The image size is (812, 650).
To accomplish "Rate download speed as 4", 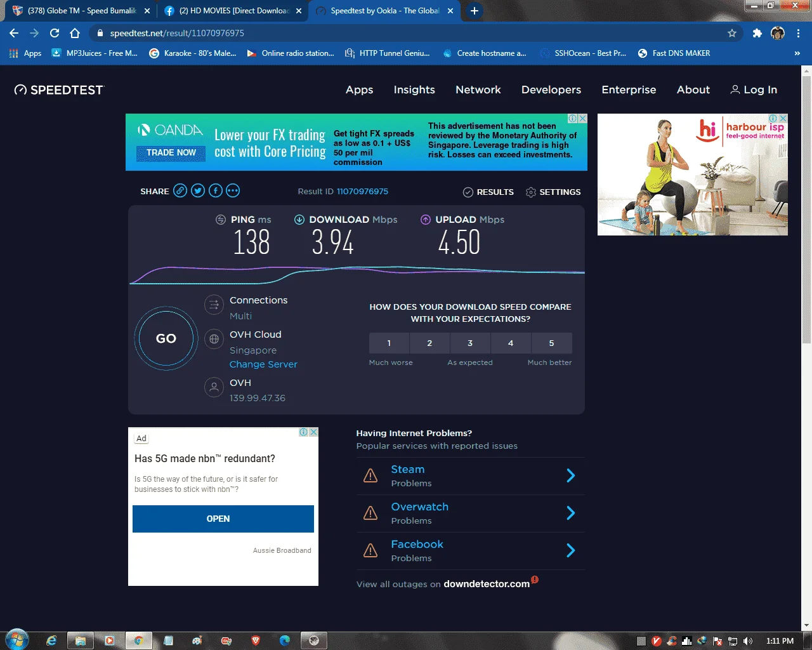I will click(x=511, y=343).
